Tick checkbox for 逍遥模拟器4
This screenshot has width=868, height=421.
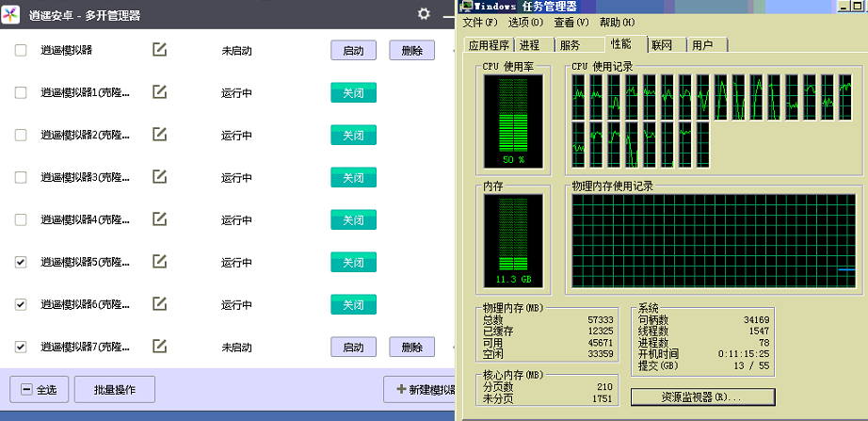[21, 219]
